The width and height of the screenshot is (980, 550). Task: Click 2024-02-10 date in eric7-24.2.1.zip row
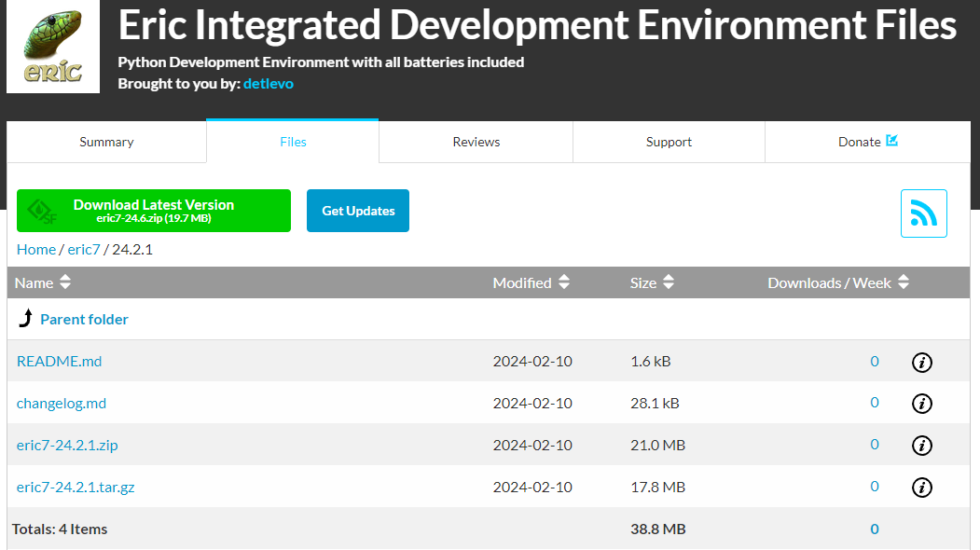click(x=532, y=445)
